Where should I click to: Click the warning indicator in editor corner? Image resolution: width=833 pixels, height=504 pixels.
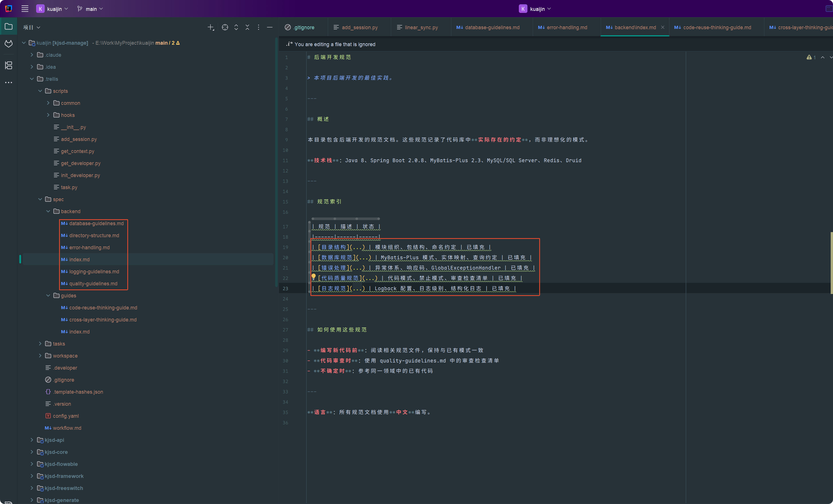[811, 58]
